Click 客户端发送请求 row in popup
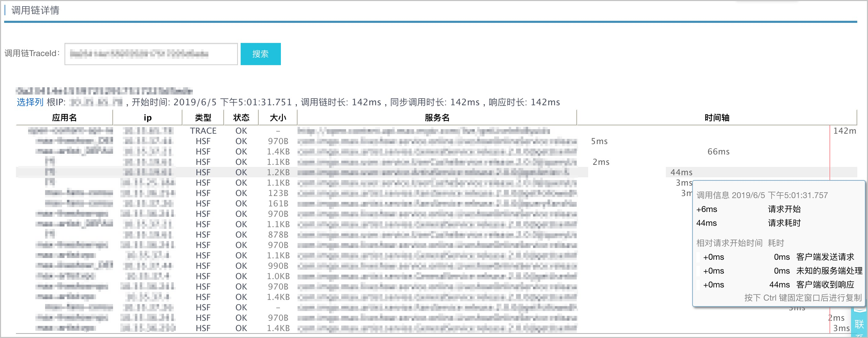 point(780,257)
